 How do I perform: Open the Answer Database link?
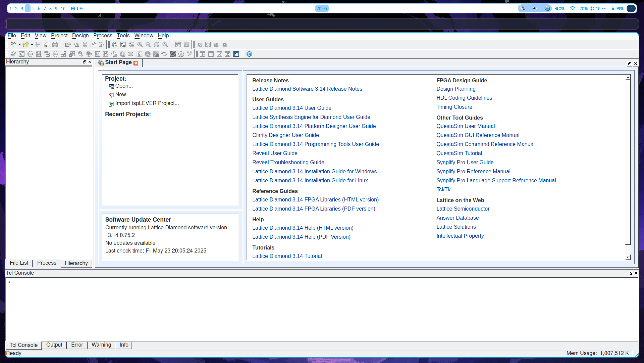[458, 218]
